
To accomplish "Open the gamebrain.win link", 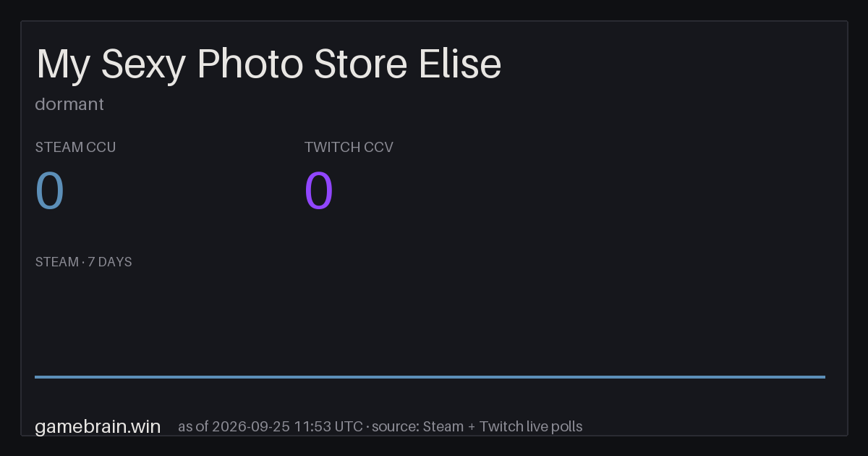I will [98, 426].
